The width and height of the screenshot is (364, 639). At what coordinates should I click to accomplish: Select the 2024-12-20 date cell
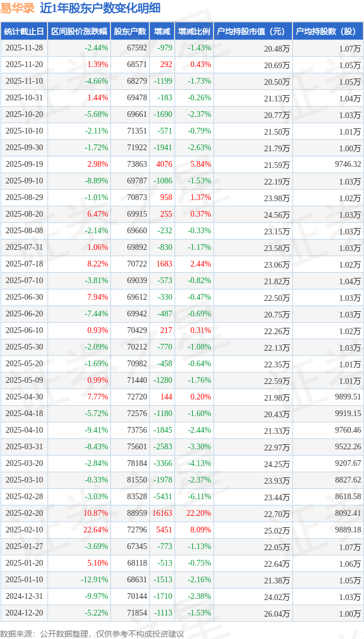coord(24,613)
